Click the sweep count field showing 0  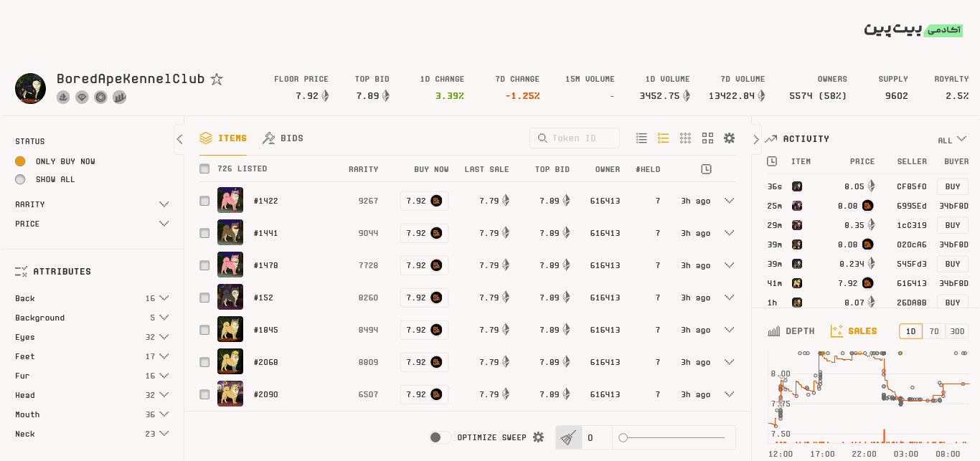[x=597, y=437]
